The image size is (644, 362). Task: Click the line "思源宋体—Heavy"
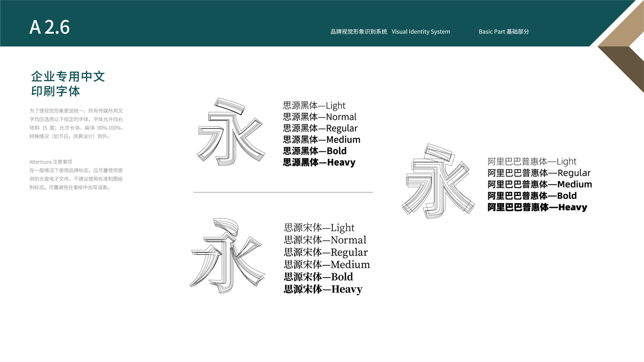point(323,289)
